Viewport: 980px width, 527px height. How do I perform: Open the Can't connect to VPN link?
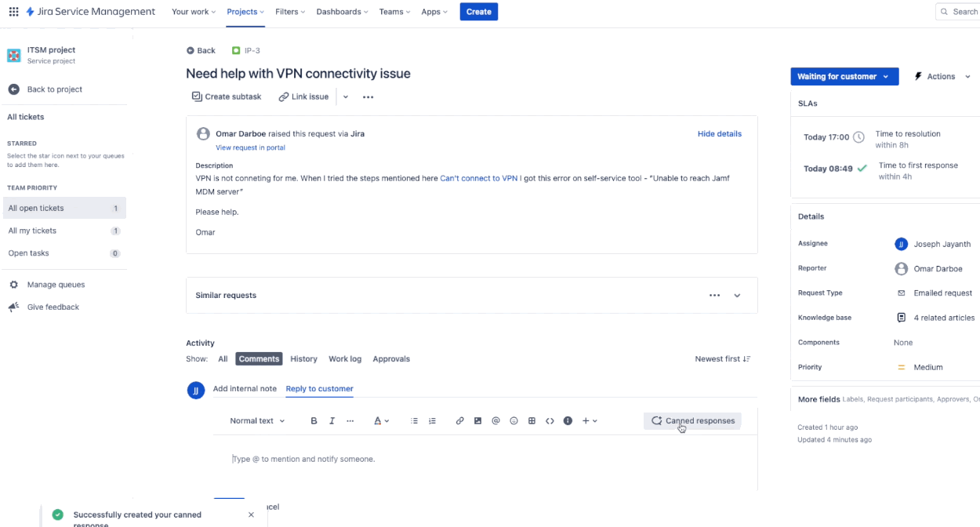(478, 178)
